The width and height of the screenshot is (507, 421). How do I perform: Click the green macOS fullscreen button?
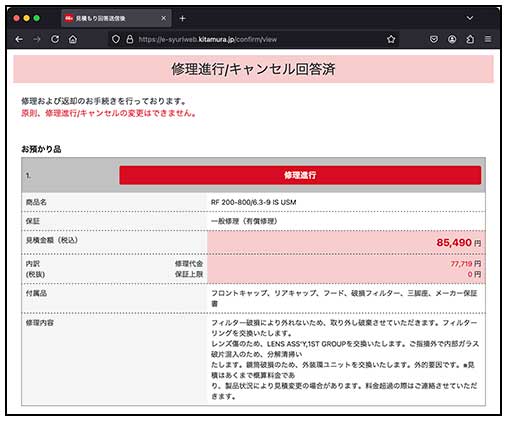point(37,18)
